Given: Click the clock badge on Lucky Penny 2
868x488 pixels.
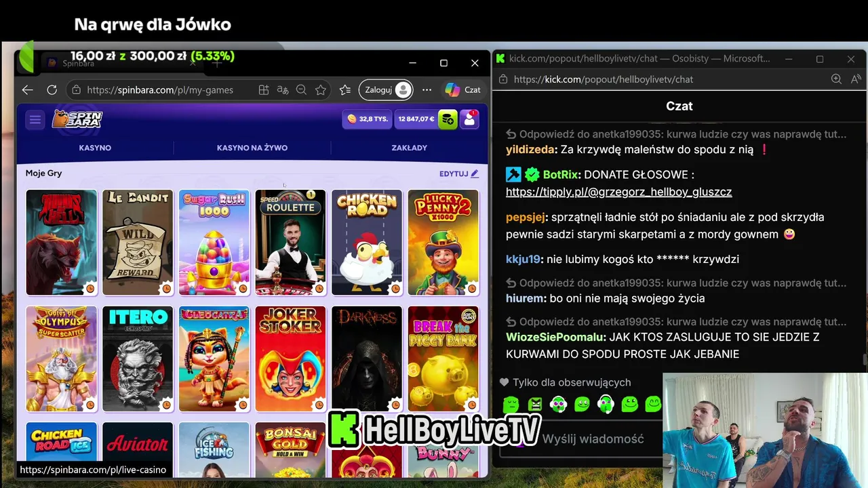Looking at the screenshot, I should pyautogui.click(x=472, y=289).
